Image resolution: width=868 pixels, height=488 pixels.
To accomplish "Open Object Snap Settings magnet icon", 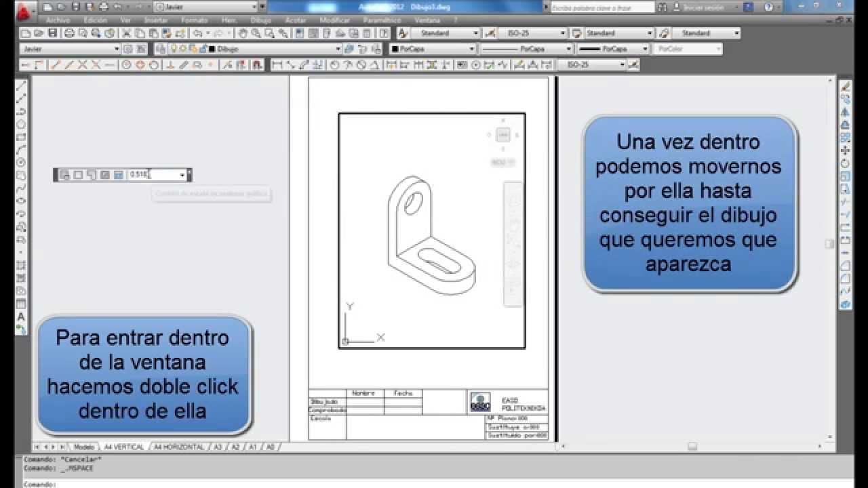I will (x=258, y=65).
